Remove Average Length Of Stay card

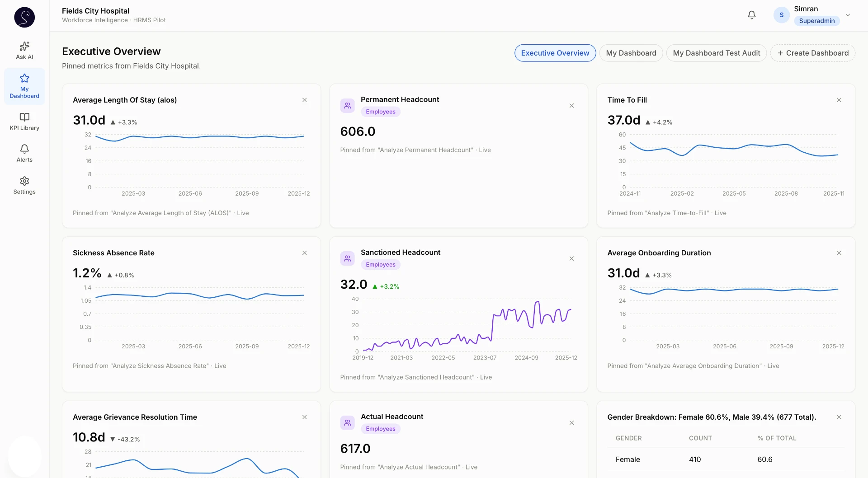304,100
